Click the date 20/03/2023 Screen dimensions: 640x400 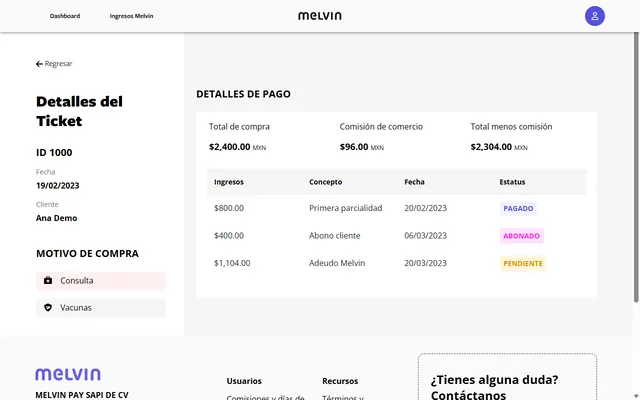click(x=426, y=263)
